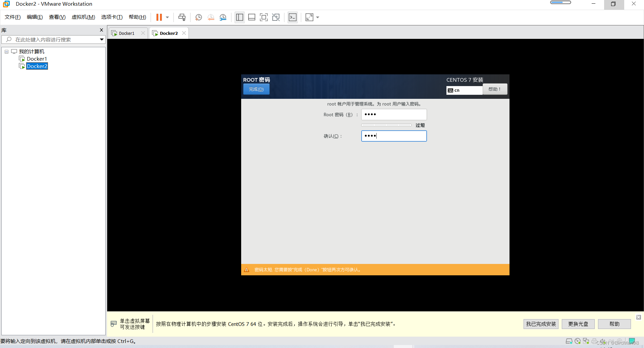Click the Unity mode icon
The width and height of the screenshot is (644, 348).
pyautogui.click(x=276, y=17)
